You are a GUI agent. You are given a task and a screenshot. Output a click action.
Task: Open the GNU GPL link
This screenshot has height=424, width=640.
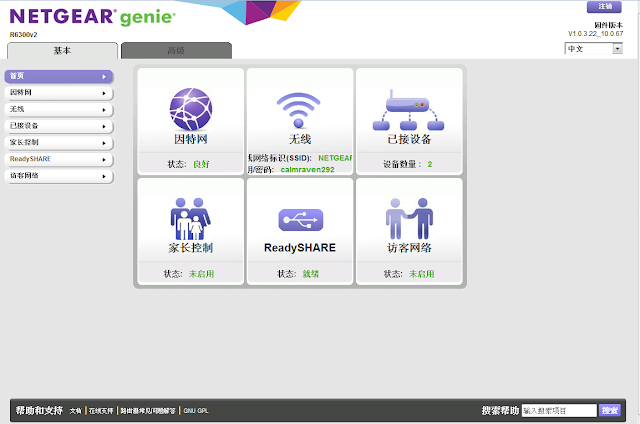[196, 411]
